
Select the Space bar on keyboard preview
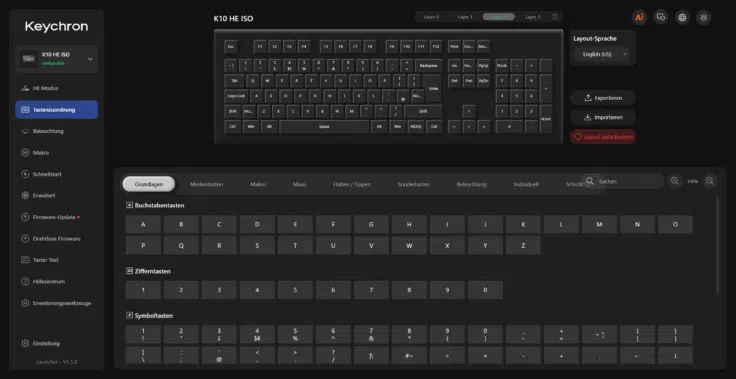324,127
